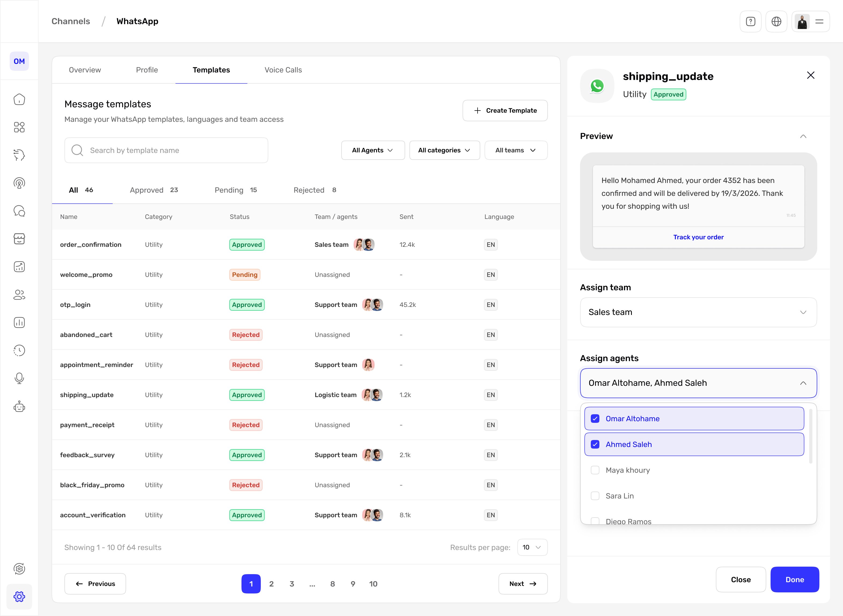Open the language globe icon
Image resolution: width=843 pixels, height=616 pixels.
[x=776, y=22]
